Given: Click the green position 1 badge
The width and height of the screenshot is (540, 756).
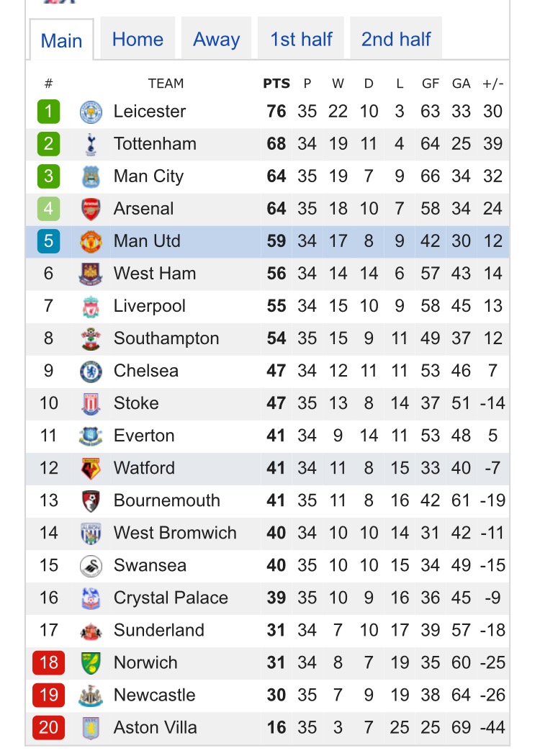Looking at the screenshot, I should click(x=48, y=112).
